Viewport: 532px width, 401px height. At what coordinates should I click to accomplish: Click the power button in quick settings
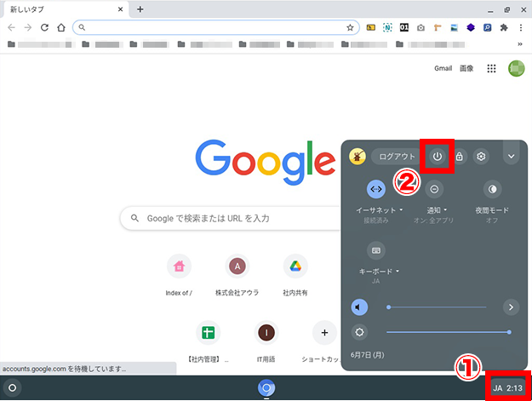pos(437,157)
